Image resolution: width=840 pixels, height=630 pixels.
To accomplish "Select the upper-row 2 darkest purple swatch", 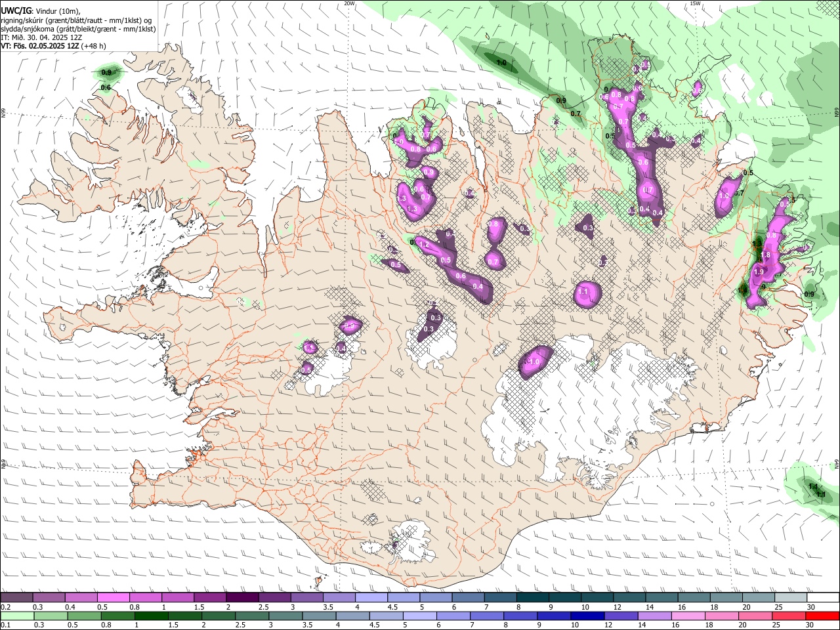I will click(x=242, y=598).
